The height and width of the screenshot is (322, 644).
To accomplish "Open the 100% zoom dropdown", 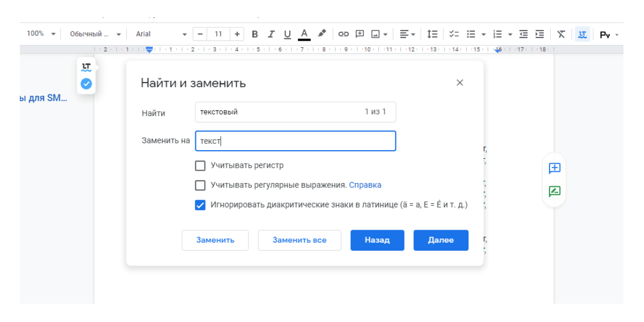I will (41, 34).
